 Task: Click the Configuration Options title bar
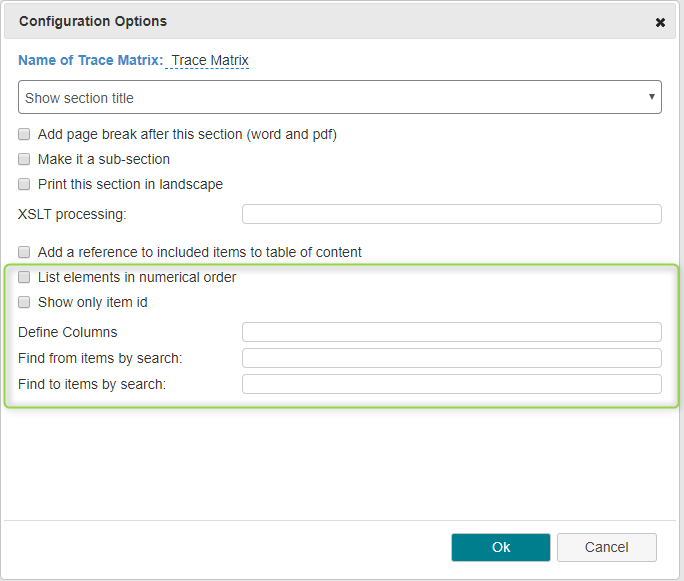340,21
